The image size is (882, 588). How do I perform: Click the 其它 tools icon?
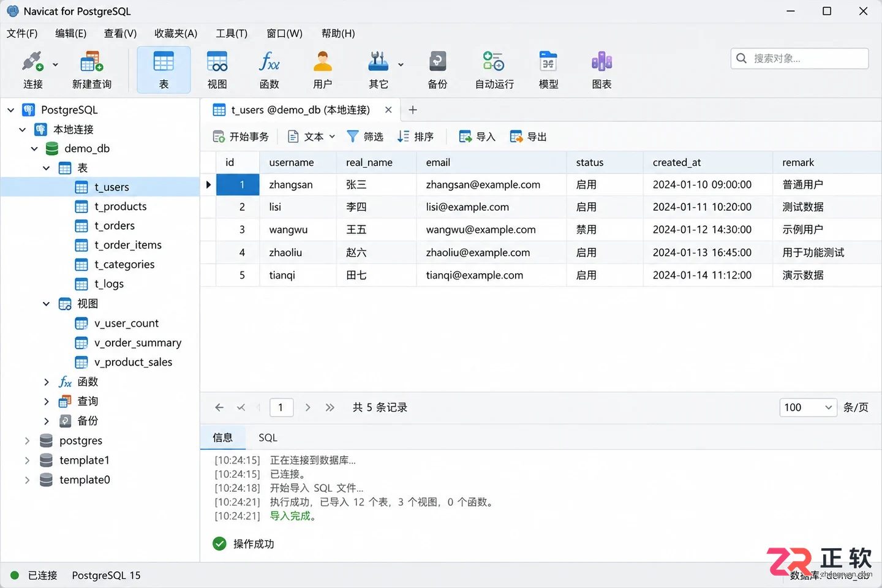(x=379, y=70)
